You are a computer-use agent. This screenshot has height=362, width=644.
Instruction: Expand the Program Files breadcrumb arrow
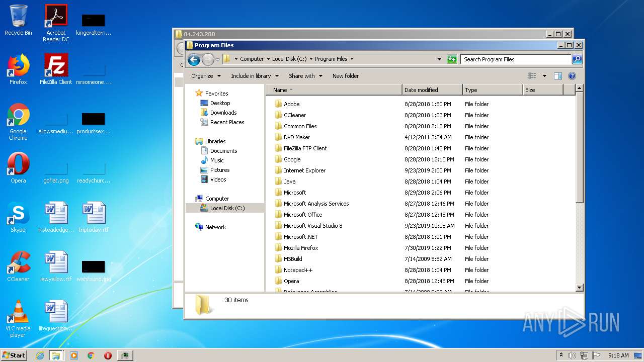tap(352, 59)
